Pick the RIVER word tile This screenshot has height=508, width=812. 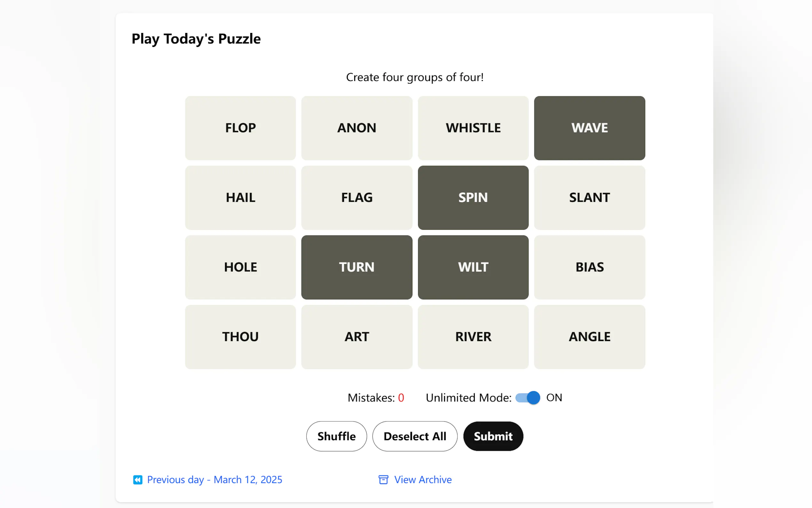coord(473,337)
